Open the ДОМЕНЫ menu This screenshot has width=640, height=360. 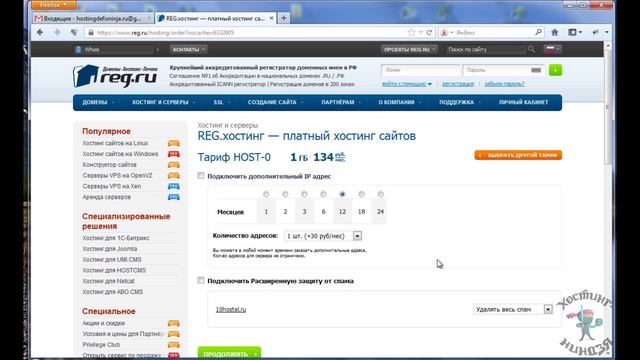coord(98,102)
